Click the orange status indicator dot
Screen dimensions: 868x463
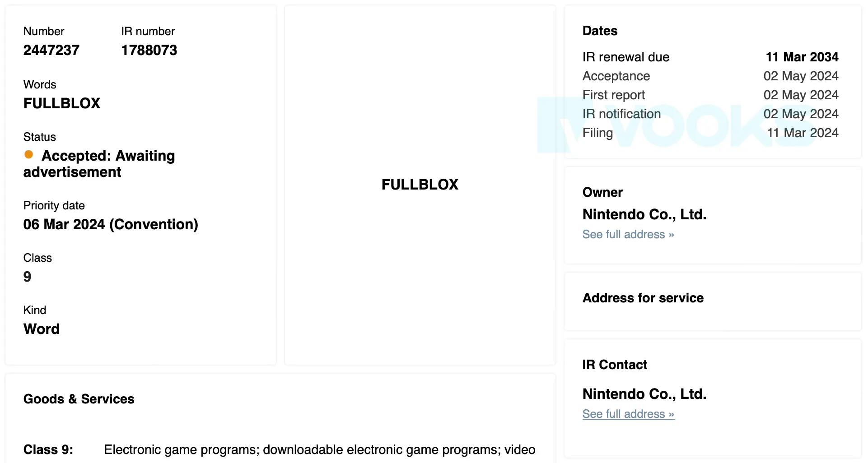point(29,155)
